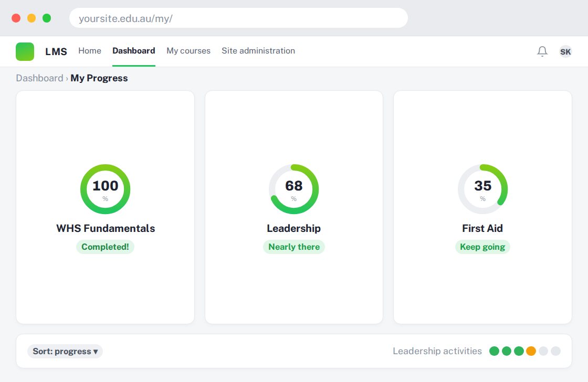This screenshot has width=588, height=382.
Task: Click the Completed! status badge
Action: pyautogui.click(x=106, y=247)
